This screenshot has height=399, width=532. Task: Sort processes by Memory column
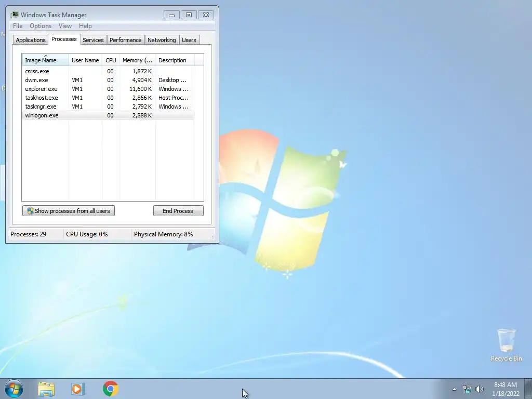click(x=137, y=60)
